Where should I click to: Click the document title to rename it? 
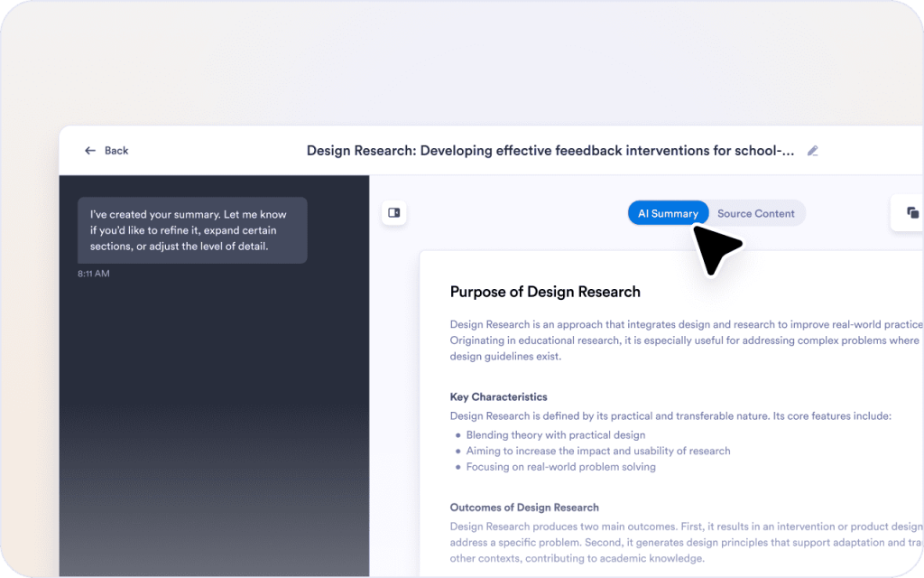(552, 150)
